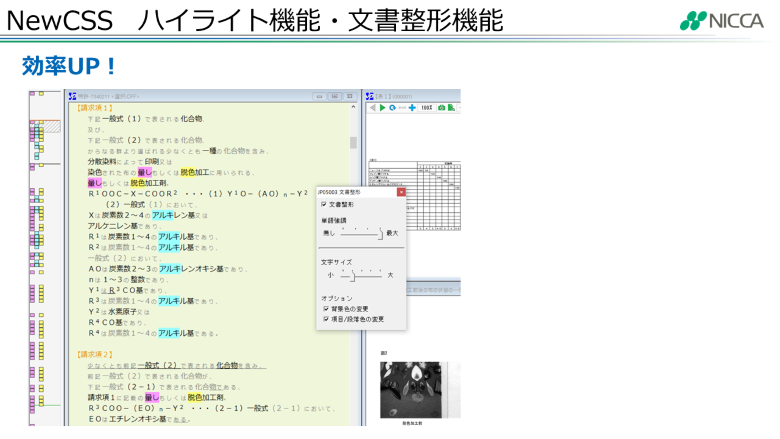Click the 単語強調 slider handle
Viewport: 780px width, 439px height.
tap(381, 234)
